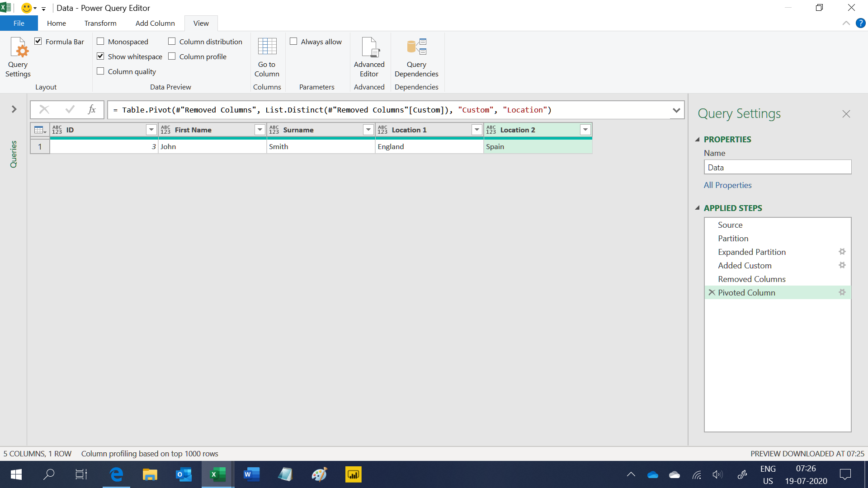
Task: Open Location 1 column filter dropdown
Action: pos(477,130)
